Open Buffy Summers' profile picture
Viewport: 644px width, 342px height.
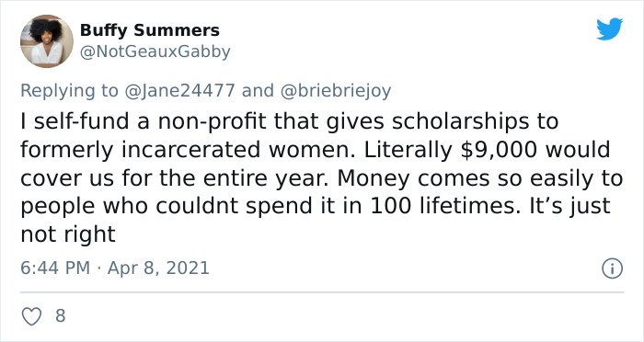click(x=47, y=41)
